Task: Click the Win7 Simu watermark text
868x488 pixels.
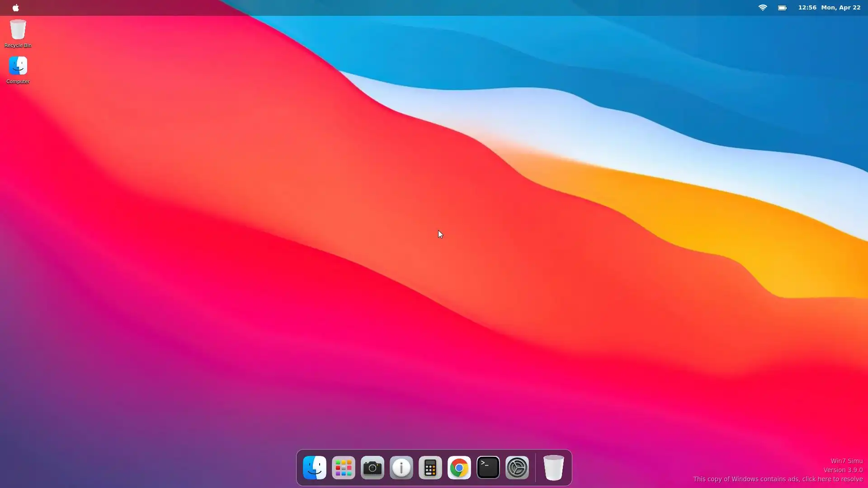Action: click(846, 461)
